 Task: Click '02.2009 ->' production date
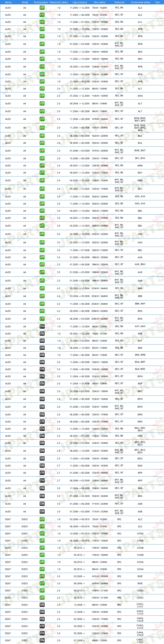[x=79, y=619]
